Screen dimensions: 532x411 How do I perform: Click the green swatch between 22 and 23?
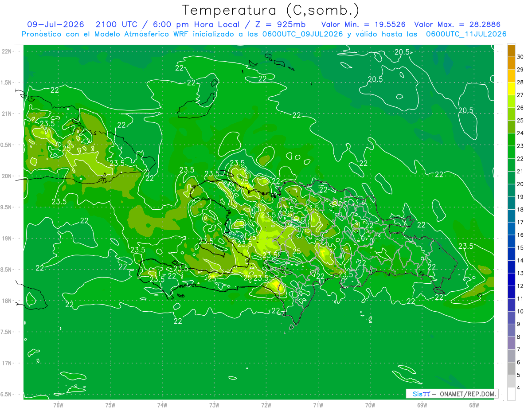[x=511, y=152]
